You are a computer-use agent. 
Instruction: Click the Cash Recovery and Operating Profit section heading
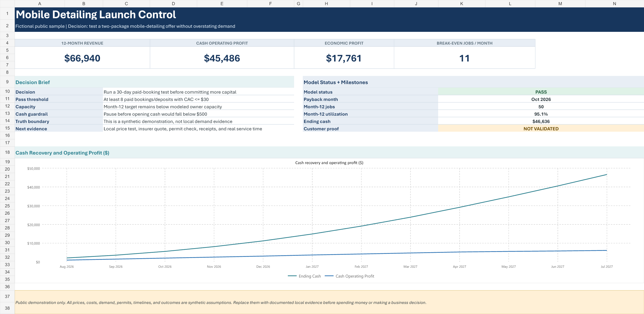point(62,153)
